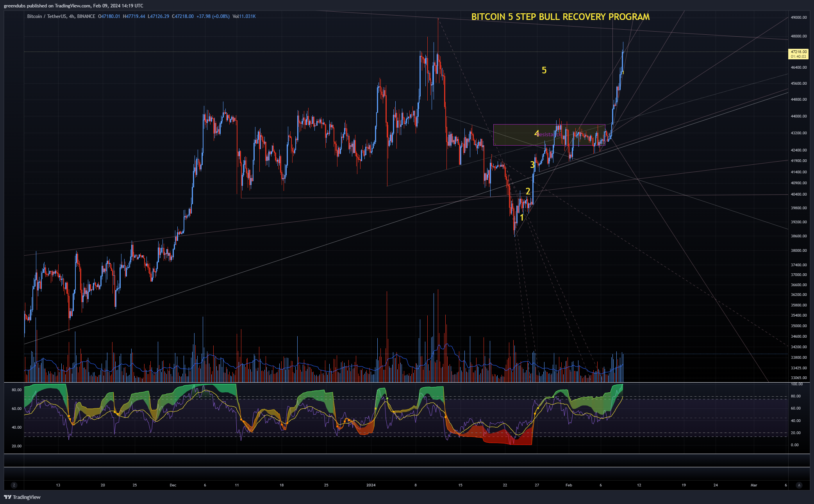Click the Z timezone icon at chart corner
Viewport: 814px width, 504px height.
[x=14, y=485]
